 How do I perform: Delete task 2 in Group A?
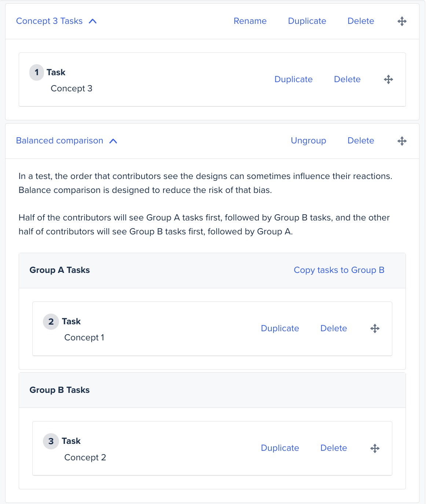[333, 329]
